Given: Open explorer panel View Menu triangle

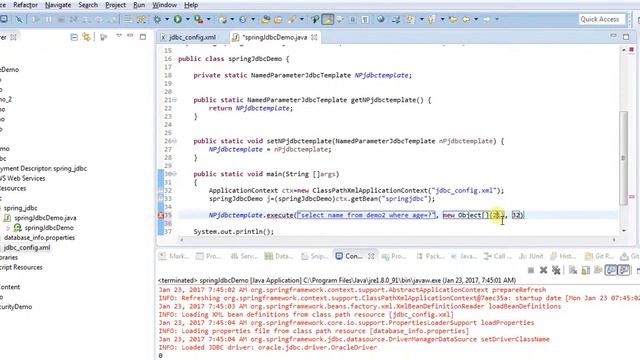Looking at the screenshot, I should coord(119,36).
